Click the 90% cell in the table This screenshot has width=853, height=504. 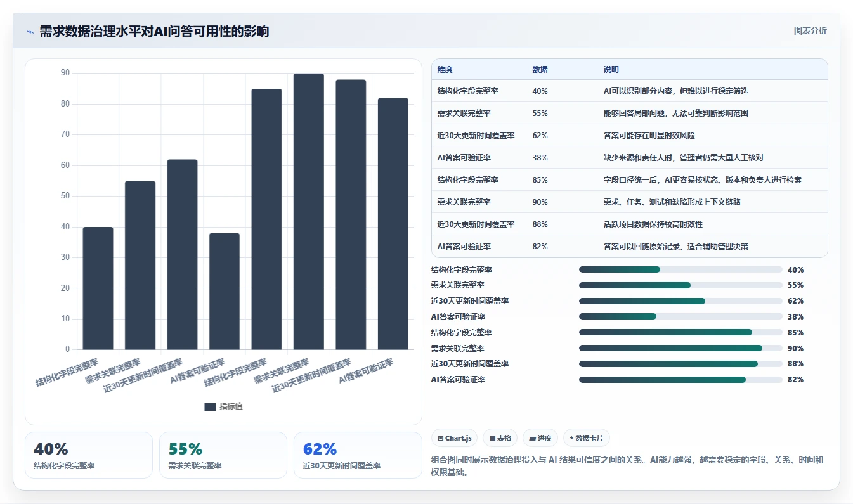[540, 202]
